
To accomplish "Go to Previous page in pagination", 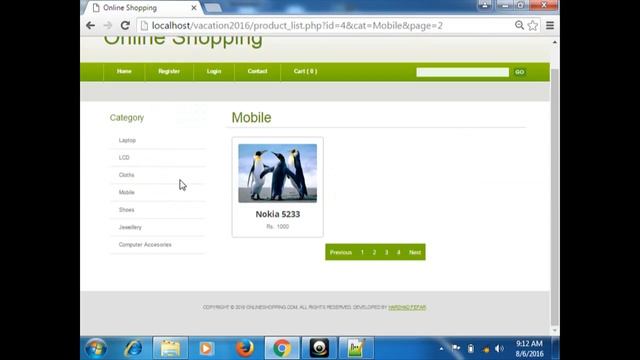I will (341, 252).
